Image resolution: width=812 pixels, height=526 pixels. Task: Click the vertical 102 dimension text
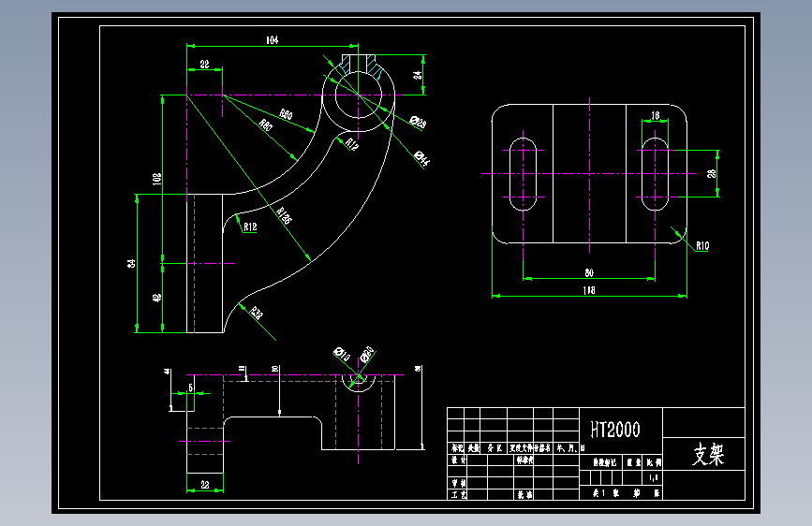[157, 179]
